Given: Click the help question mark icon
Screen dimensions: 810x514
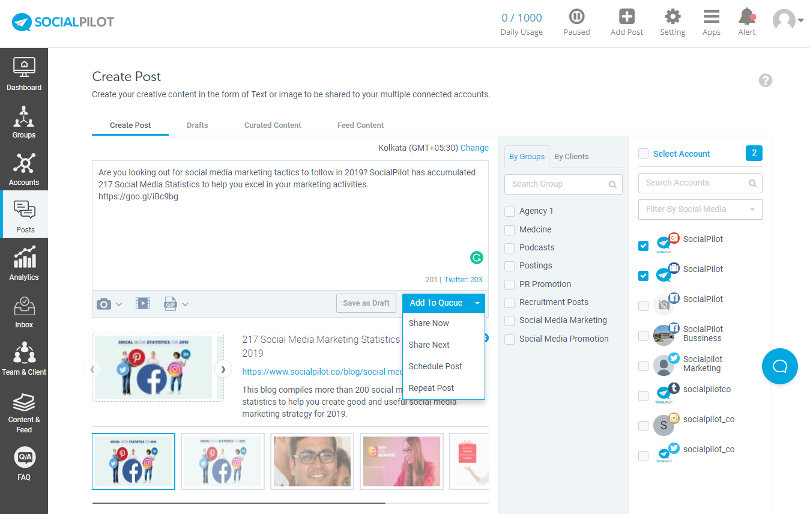Looking at the screenshot, I should [765, 80].
